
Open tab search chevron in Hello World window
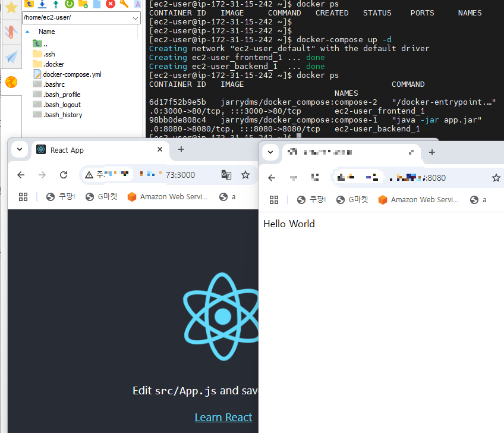(x=270, y=152)
